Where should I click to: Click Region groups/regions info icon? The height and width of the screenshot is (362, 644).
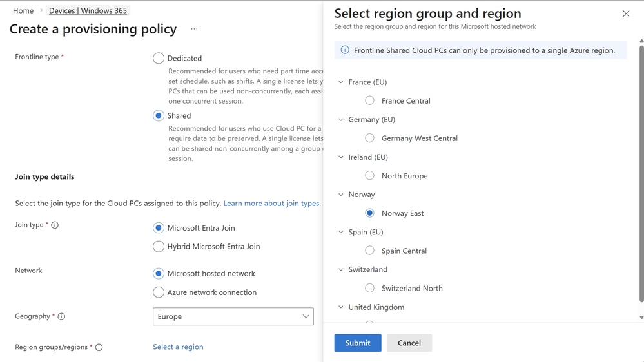pos(99,347)
